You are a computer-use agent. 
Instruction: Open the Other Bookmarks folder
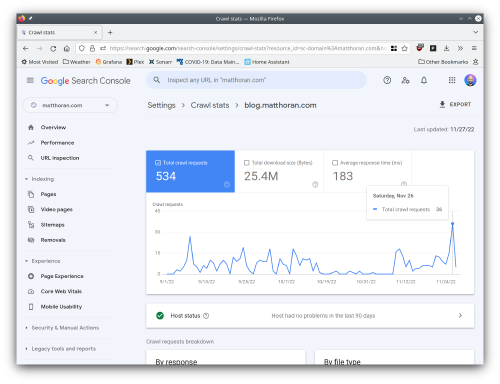(x=443, y=62)
